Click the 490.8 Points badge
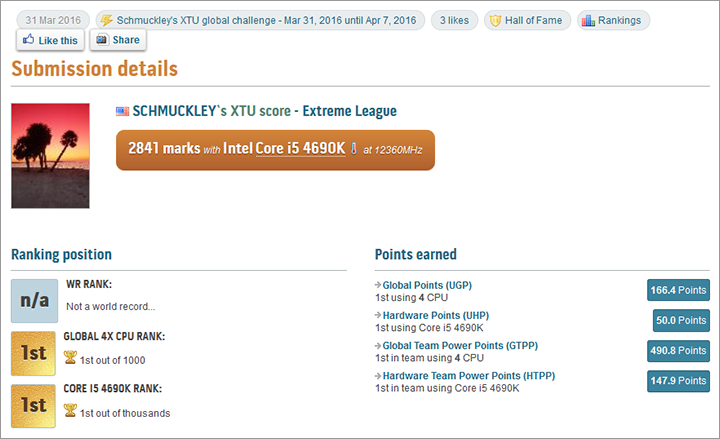Viewport: 720px width, 439px height. pos(678,351)
